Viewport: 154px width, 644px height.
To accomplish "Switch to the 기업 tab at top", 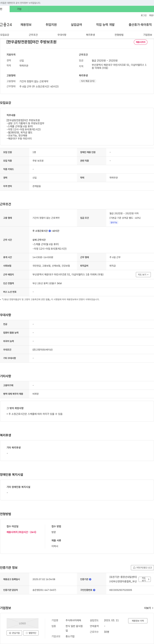I will [19, 9].
